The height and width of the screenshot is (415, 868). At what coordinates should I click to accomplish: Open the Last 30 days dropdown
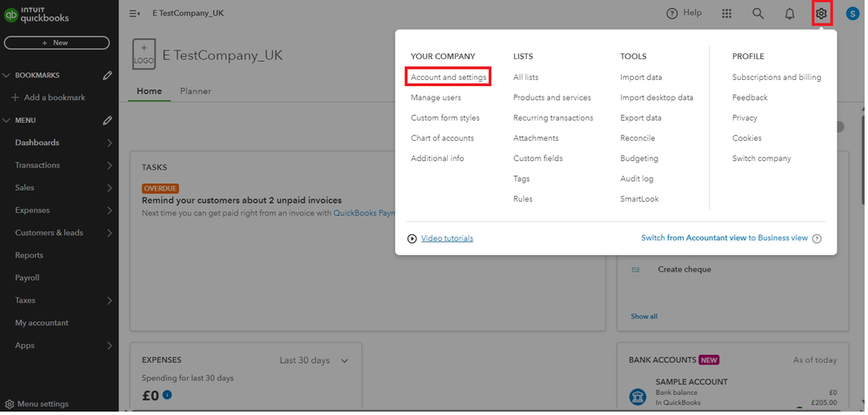(x=314, y=361)
